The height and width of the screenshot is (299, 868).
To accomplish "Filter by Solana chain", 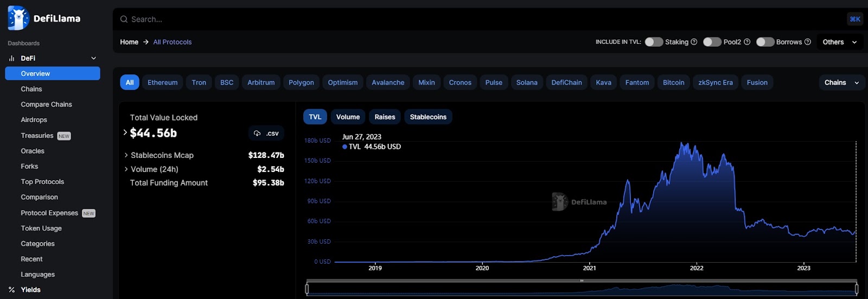I will tap(527, 82).
